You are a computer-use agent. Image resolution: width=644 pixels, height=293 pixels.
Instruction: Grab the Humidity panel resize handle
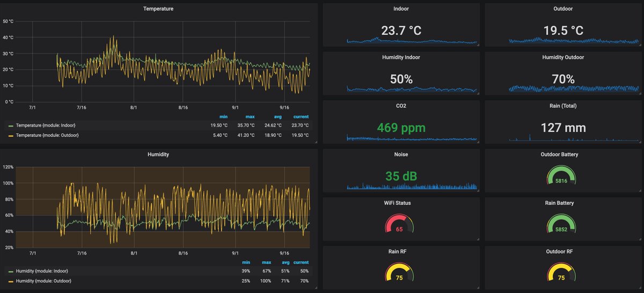(x=316, y=288)
